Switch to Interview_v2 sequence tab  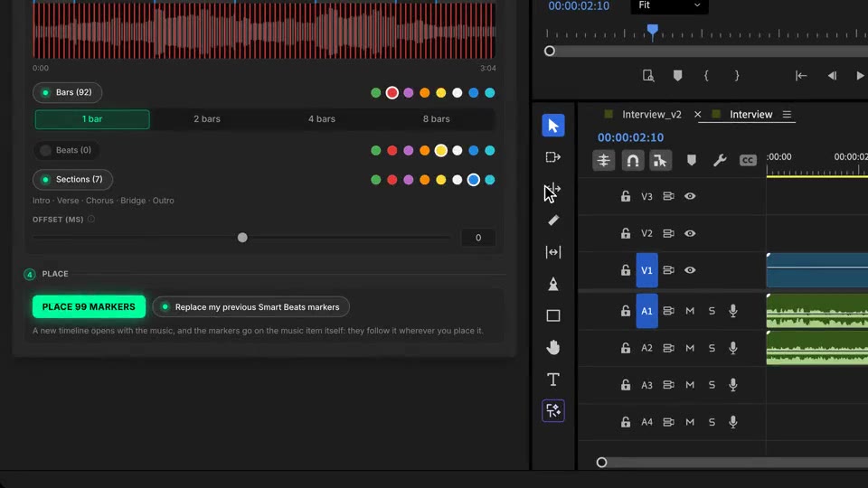point(652,115)
